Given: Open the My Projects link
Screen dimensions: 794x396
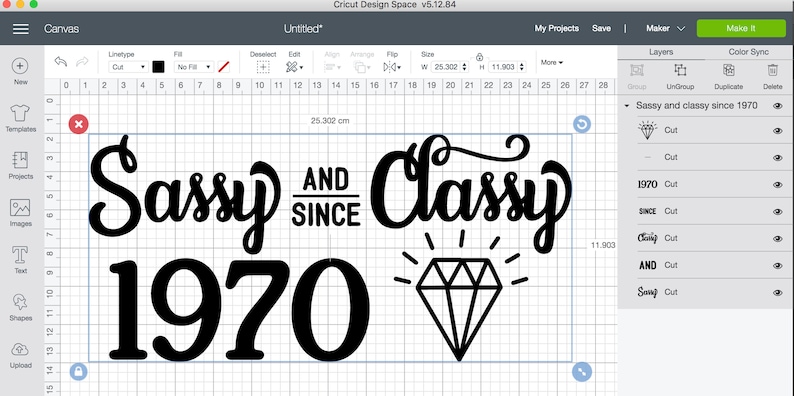Looking at the screenshot, I should pyautogui.click(x=557, y=28).
